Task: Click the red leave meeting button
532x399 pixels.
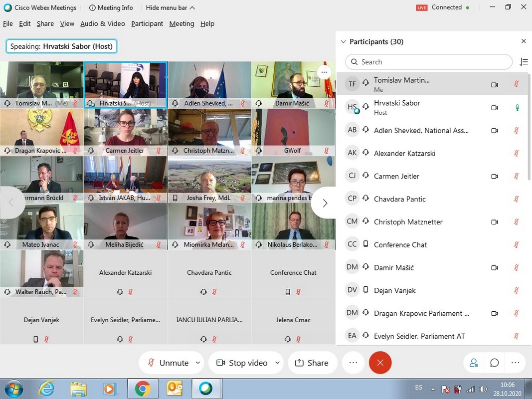Action: pos(380,363)
